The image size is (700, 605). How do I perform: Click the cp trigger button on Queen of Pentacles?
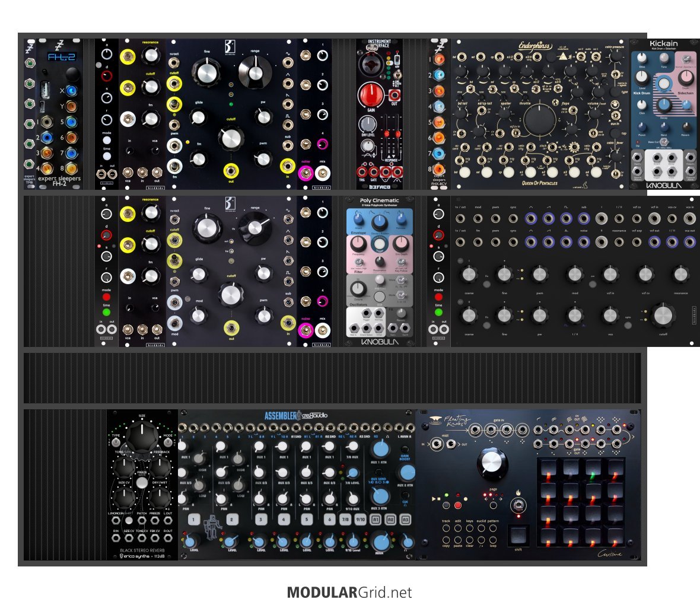(508, 172)
